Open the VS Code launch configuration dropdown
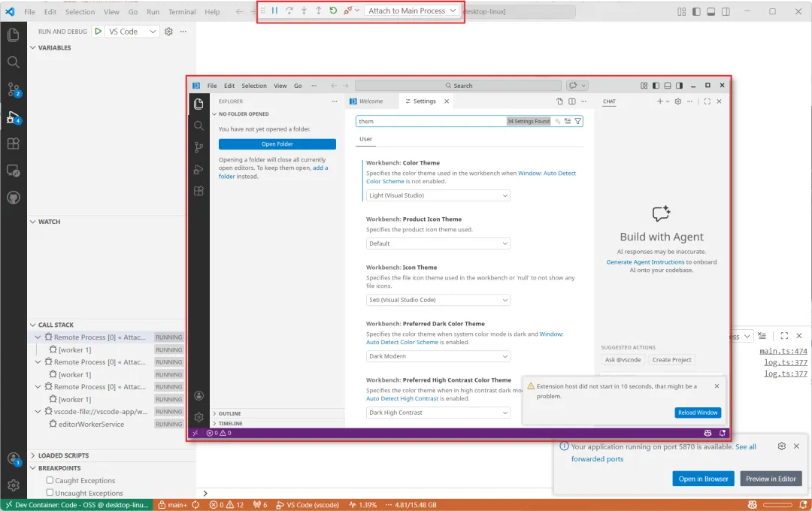Screen dimensions: 812x511 pos(132,32)
